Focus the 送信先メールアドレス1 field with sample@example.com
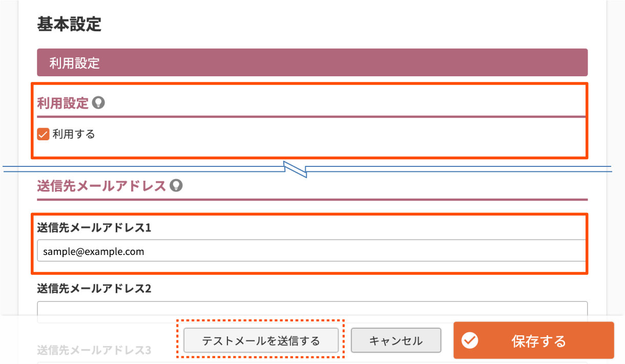 (x=312, y=251)
